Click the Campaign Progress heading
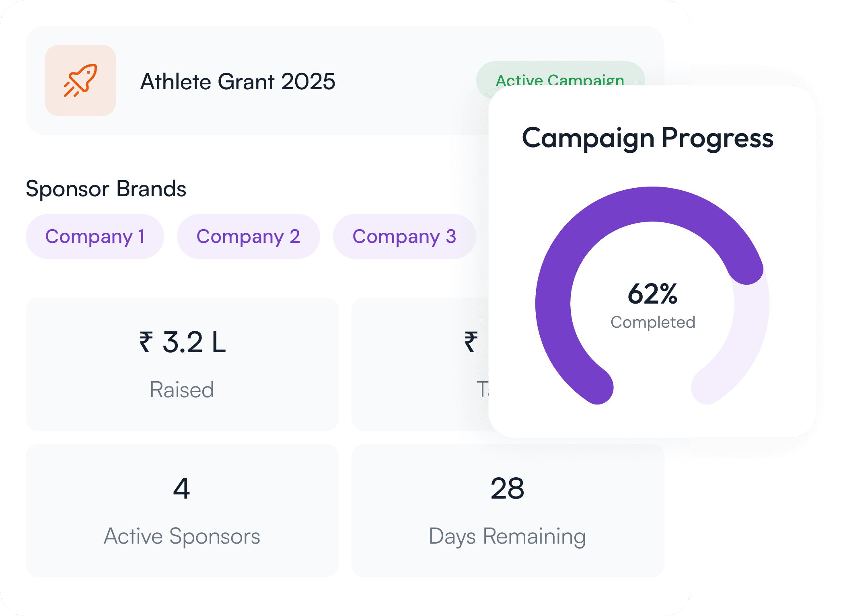Screen dimensions: 841x616 point(648,138)
